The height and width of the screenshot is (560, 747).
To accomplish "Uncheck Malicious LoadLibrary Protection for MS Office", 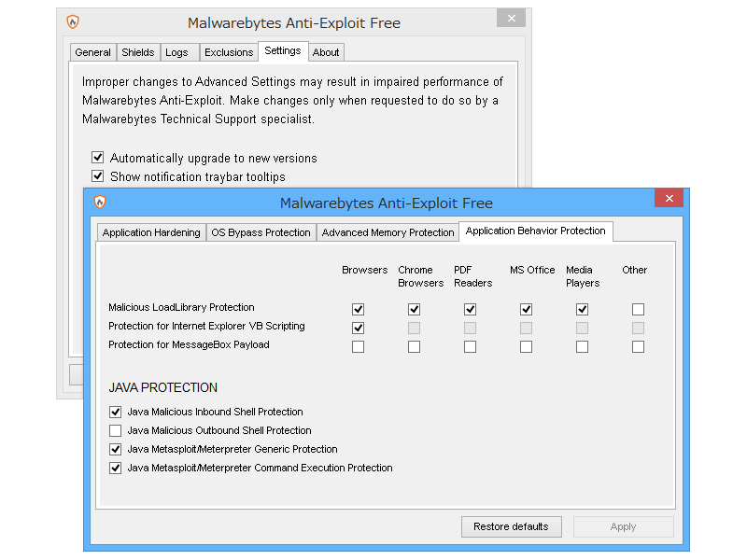I will pyautogui.click(x=526, y=310).
